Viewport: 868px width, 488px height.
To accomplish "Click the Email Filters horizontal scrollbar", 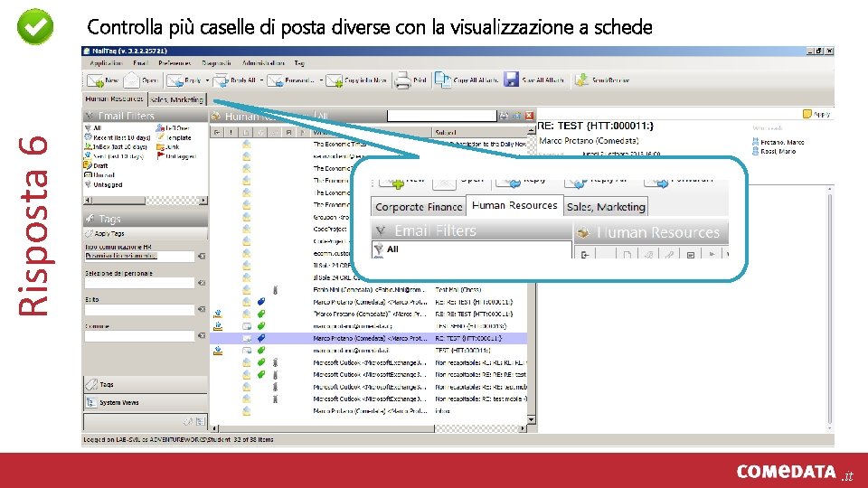I will (146, 201).
